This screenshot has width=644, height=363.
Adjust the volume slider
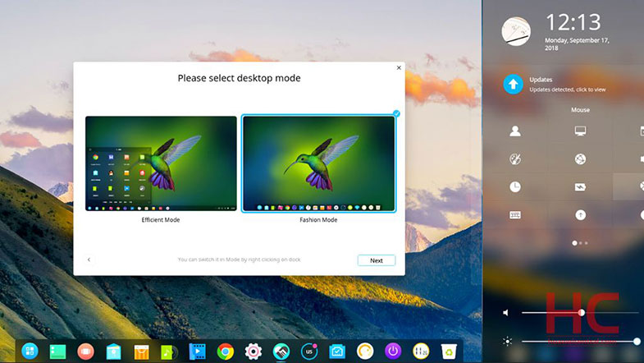pyautogui.click(x=581, y=313)
